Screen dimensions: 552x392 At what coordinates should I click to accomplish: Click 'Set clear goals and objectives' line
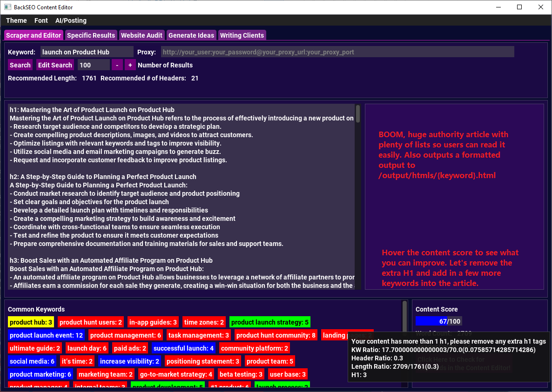tap(89, 202)
